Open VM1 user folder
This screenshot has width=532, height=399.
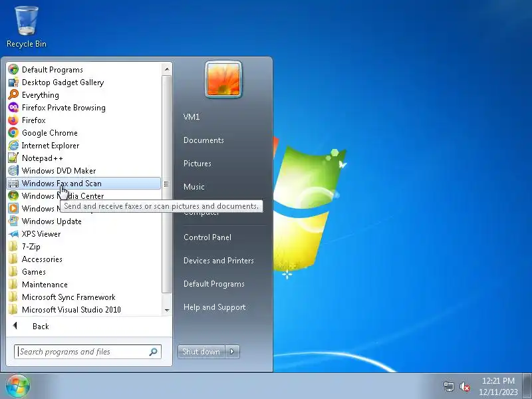pos(192,117)
